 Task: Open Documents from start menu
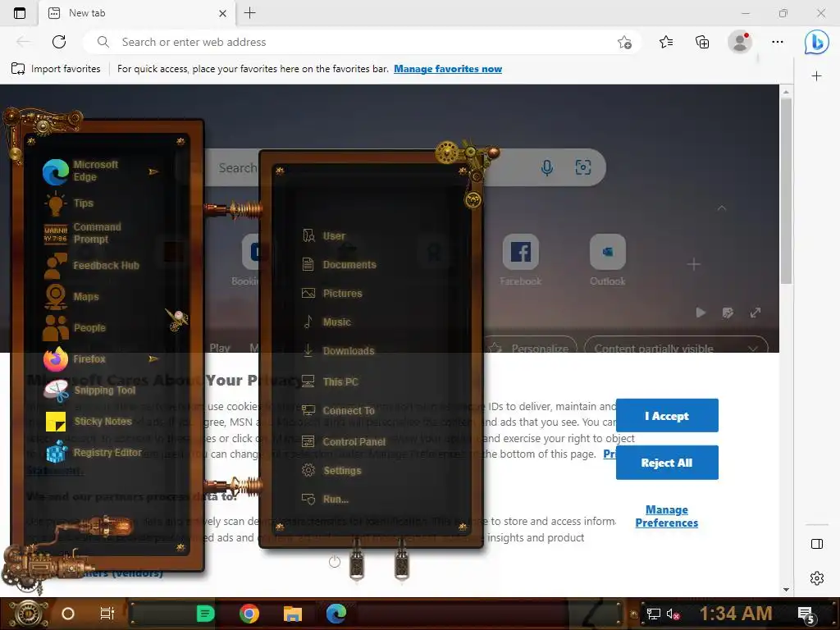[x=339, y=264]
